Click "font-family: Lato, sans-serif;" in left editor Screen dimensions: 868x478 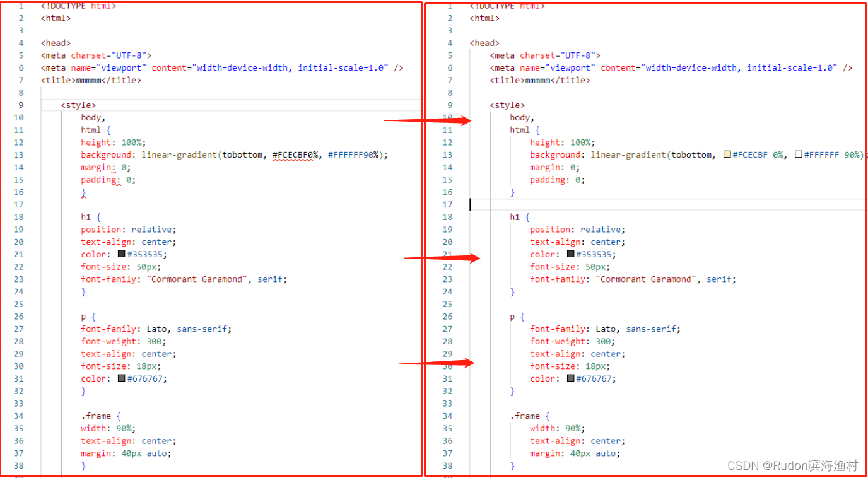(156, 329)
